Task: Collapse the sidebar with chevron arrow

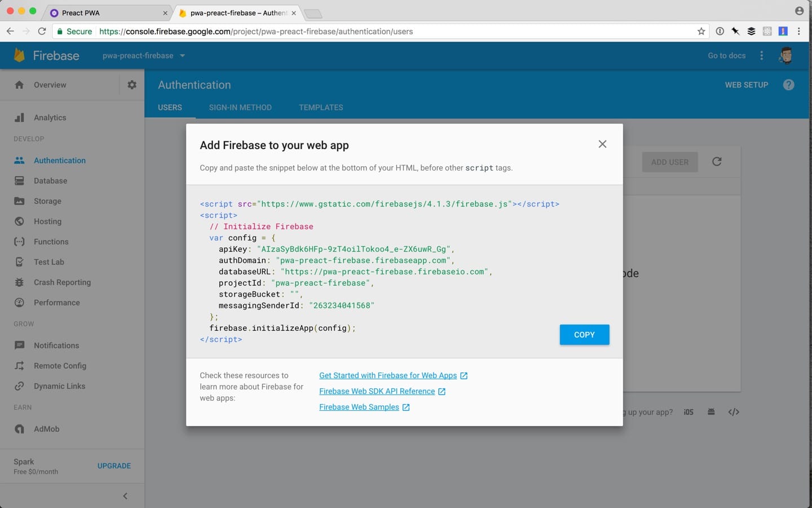Action: (x=125, y=496)
